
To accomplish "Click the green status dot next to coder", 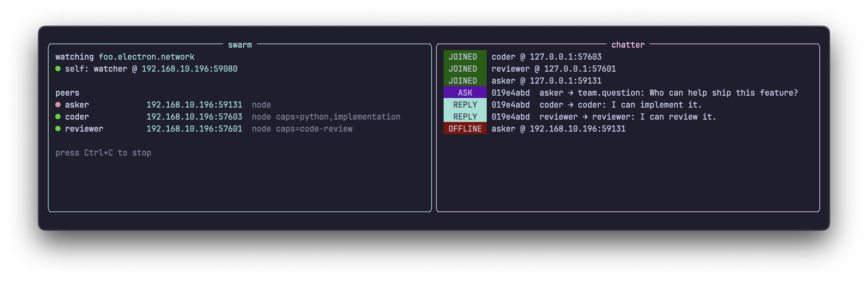I will pyautogui.click(x=58, y=117).
